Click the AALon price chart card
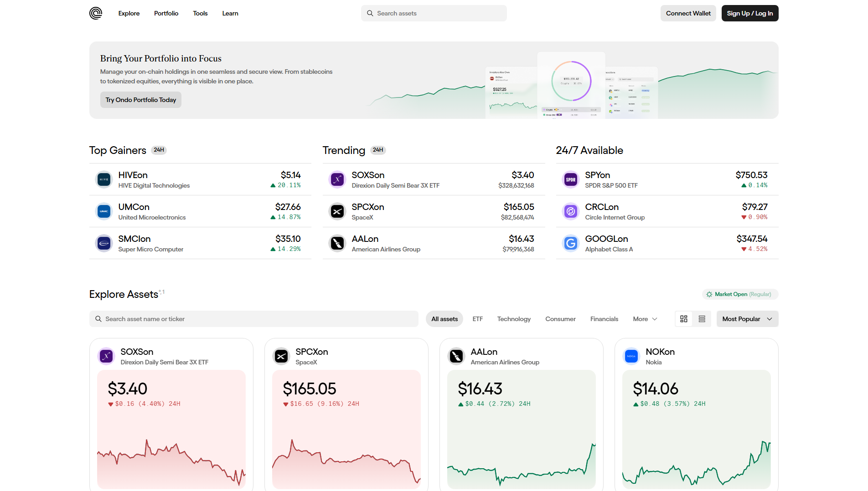 coord(522,430)
